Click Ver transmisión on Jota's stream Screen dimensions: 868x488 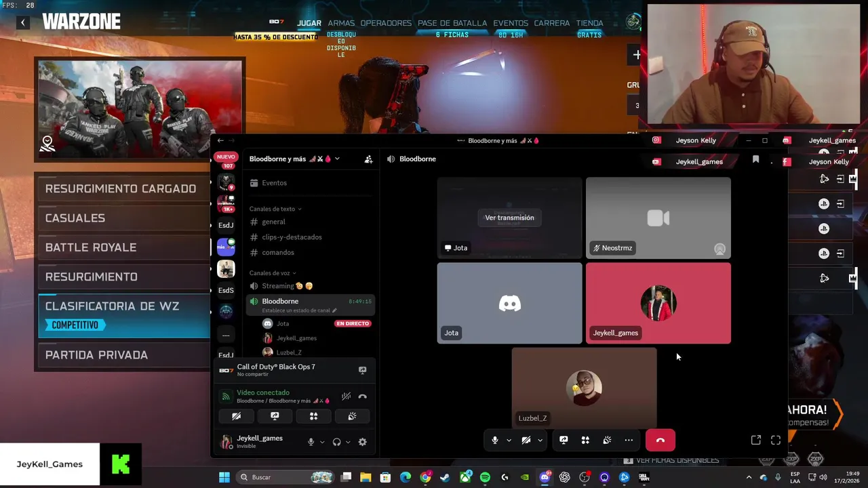pos(509,218)
